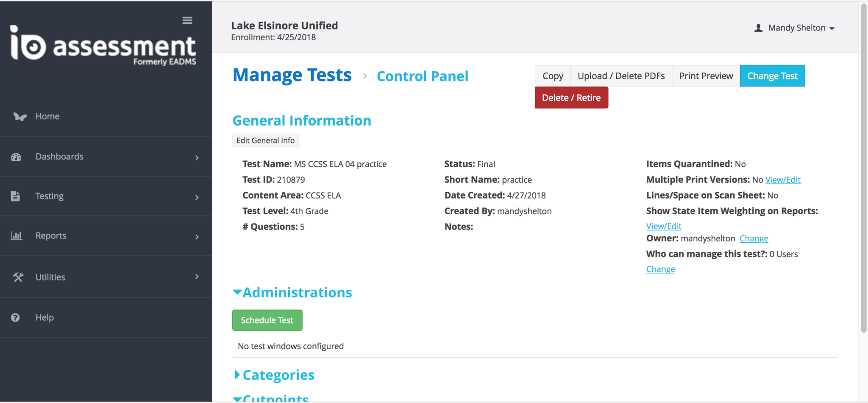Click the hamburger menu icon in sidebar
Screen dimensions: 868x403
[x=187, y=20]
